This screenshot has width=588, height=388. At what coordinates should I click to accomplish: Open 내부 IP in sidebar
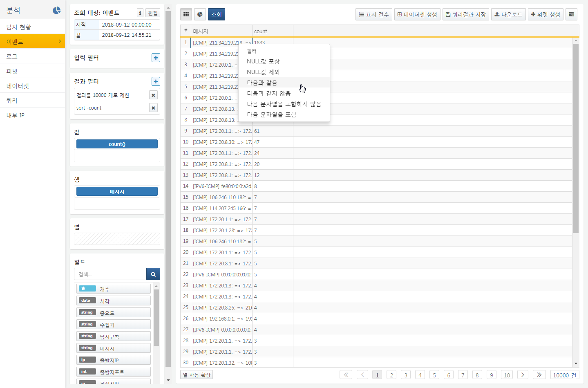coord(32,115)
